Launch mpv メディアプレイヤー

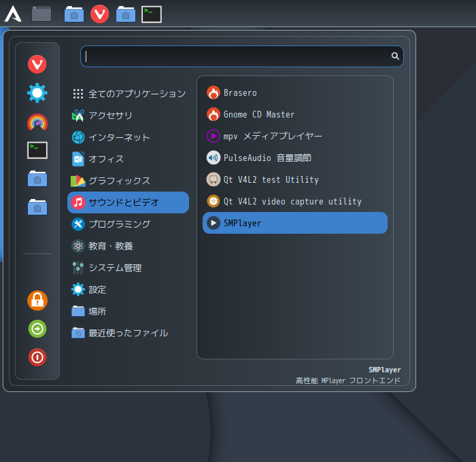point(295,136)
